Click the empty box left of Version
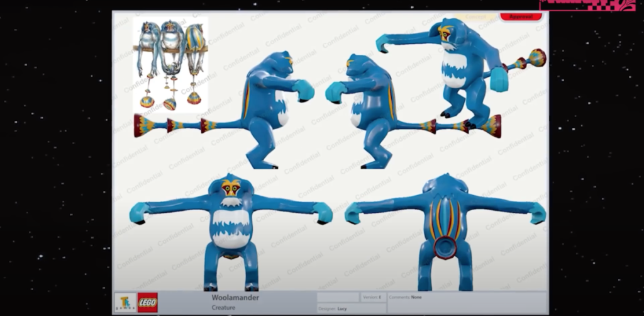644x316 pixels. [x=338, y=297]
